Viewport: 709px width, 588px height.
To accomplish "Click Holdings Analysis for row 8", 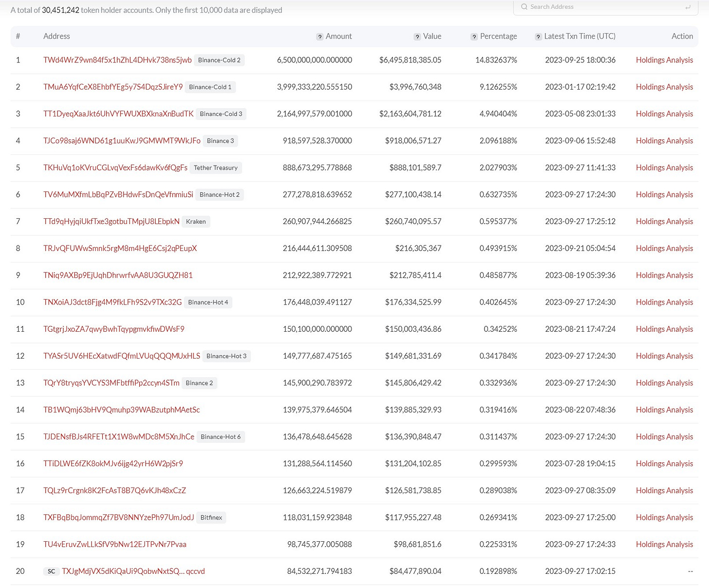I will point(664,248).
